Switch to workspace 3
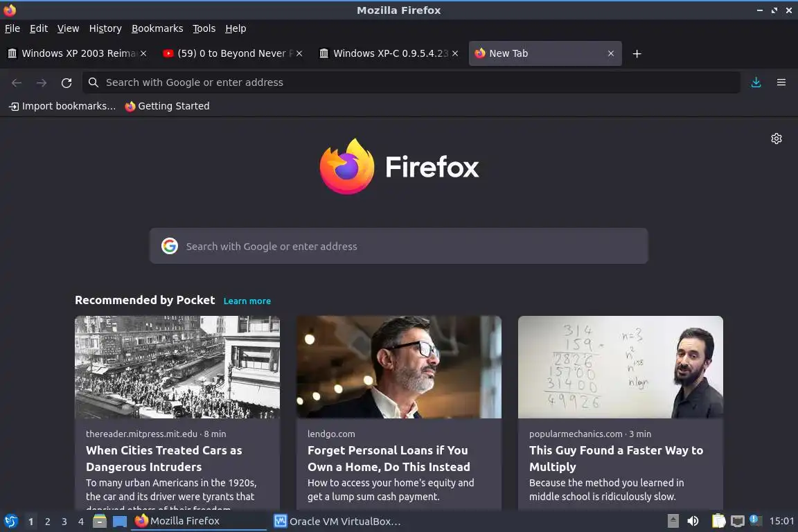 coord(64,522)
